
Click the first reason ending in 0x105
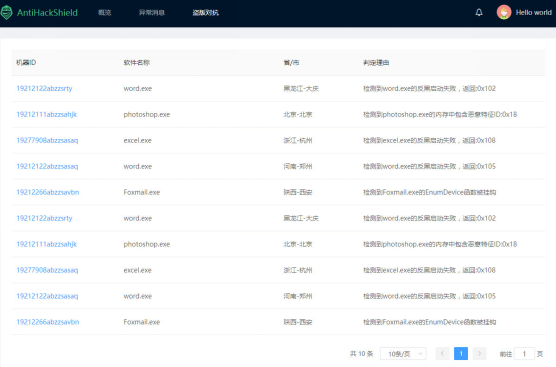pos(429,166)
